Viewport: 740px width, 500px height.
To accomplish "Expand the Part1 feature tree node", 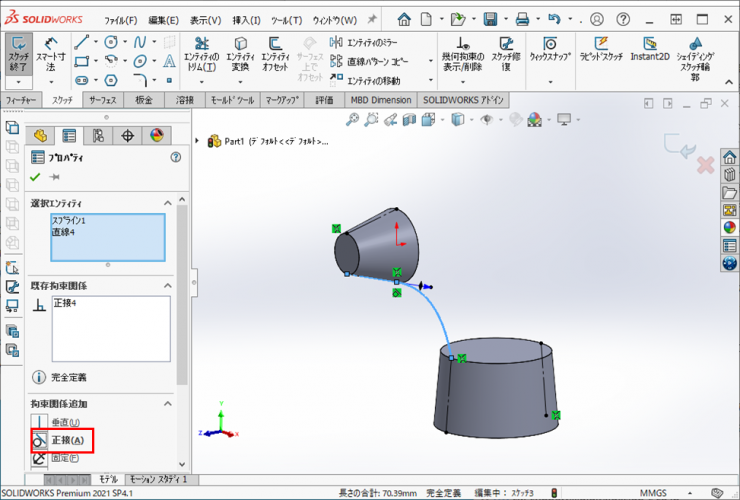I will (197, 141).
